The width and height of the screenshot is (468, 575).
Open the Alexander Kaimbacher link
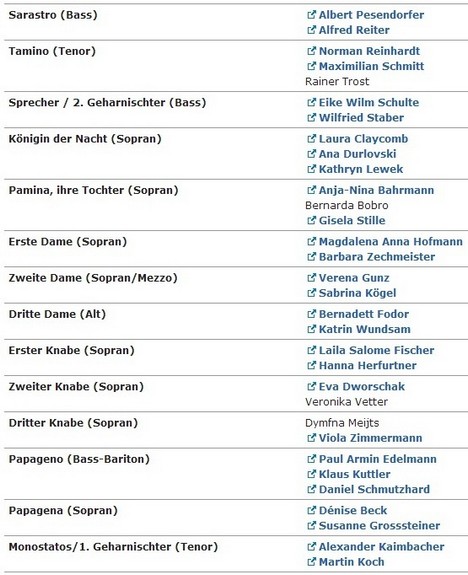pyautogui.click(x=381, y=547)
